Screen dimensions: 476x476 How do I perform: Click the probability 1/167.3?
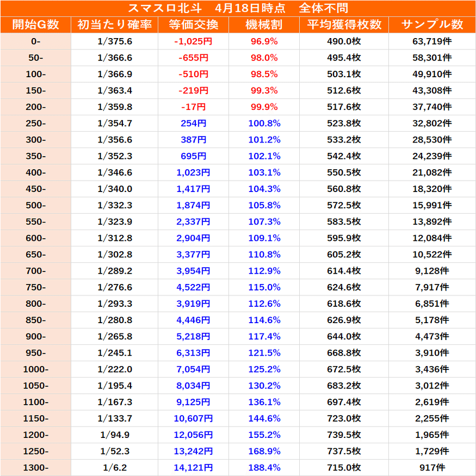point(115,402)
